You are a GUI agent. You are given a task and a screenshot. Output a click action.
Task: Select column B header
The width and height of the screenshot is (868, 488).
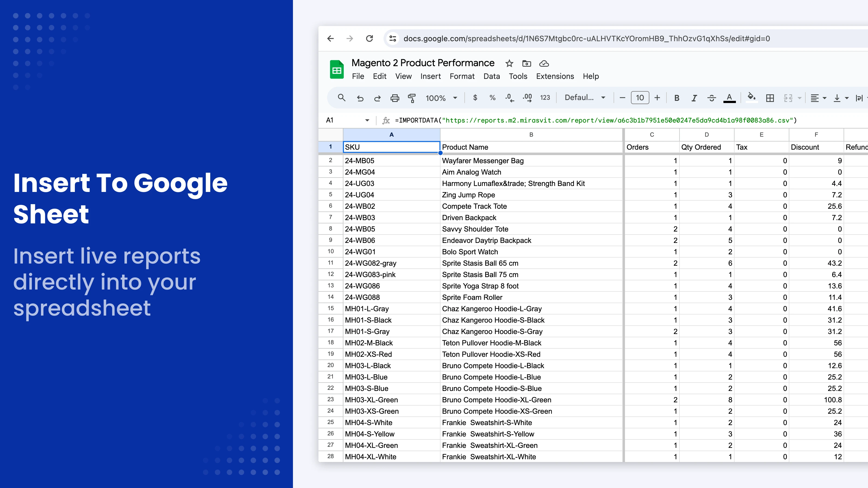(531, 135)
